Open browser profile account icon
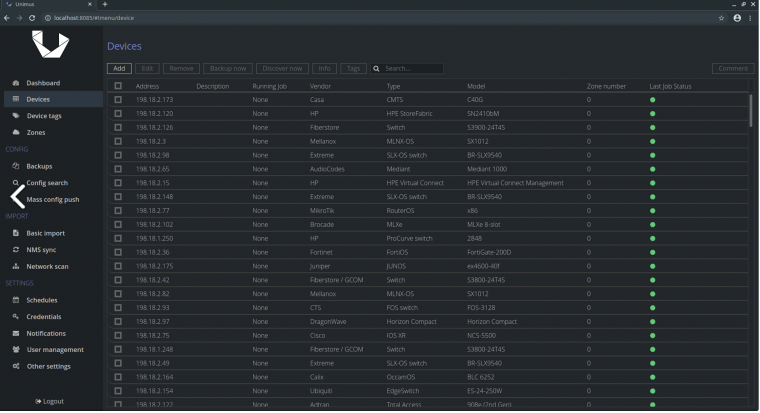The image size is (760, 413). [737, 18]
